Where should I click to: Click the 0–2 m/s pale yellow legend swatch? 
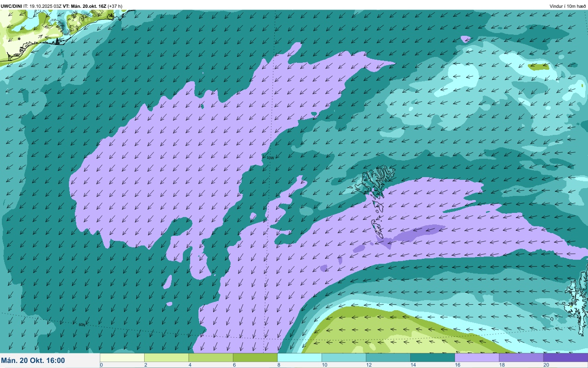[122, 357]
